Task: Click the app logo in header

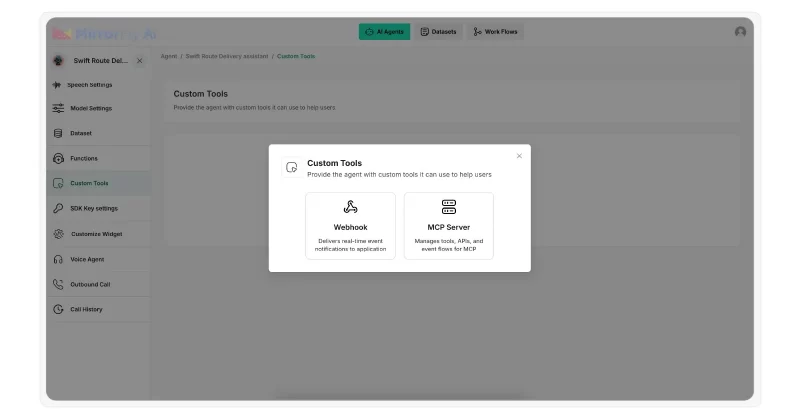Action: pyautogui.click(x=104, y=34)
